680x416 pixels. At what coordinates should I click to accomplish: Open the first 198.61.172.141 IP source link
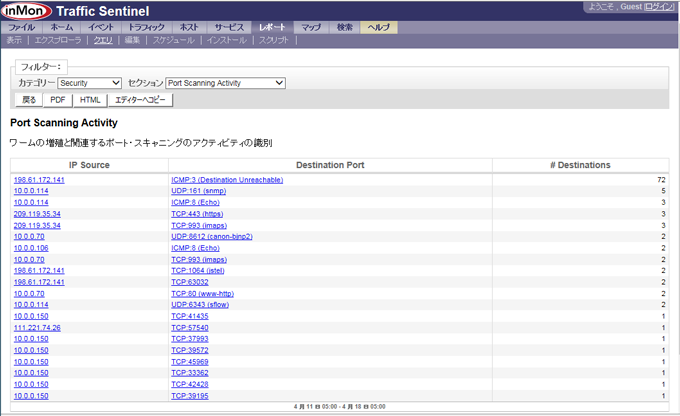[x=39, y=180]
